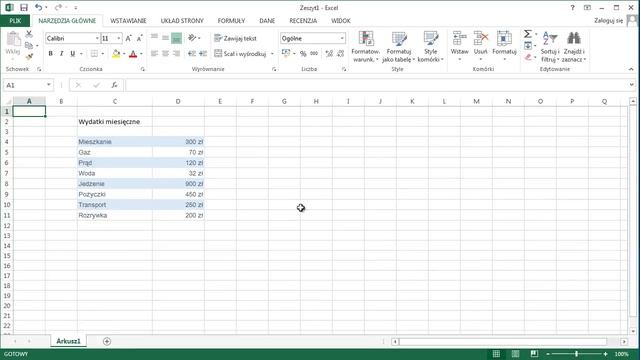Switch to the DANE tab
This screenshot has height=360, width=640.
point(267,21)
